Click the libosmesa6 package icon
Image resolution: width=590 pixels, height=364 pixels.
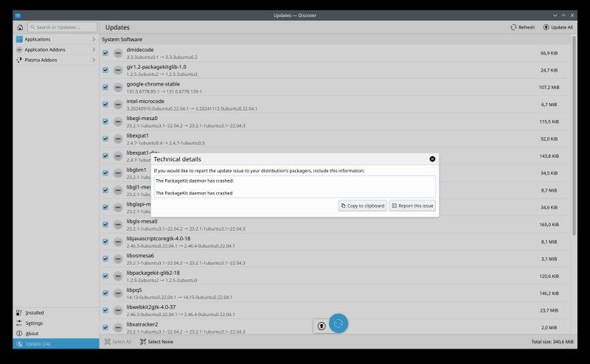coord(118,259)
